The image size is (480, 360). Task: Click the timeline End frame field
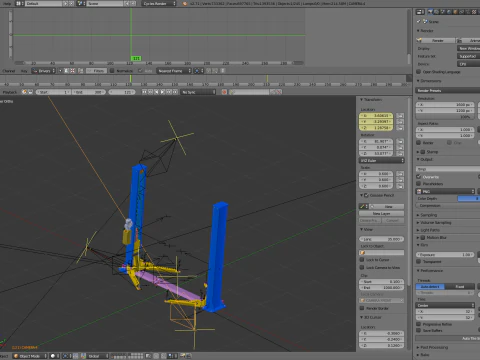(89, 92)
